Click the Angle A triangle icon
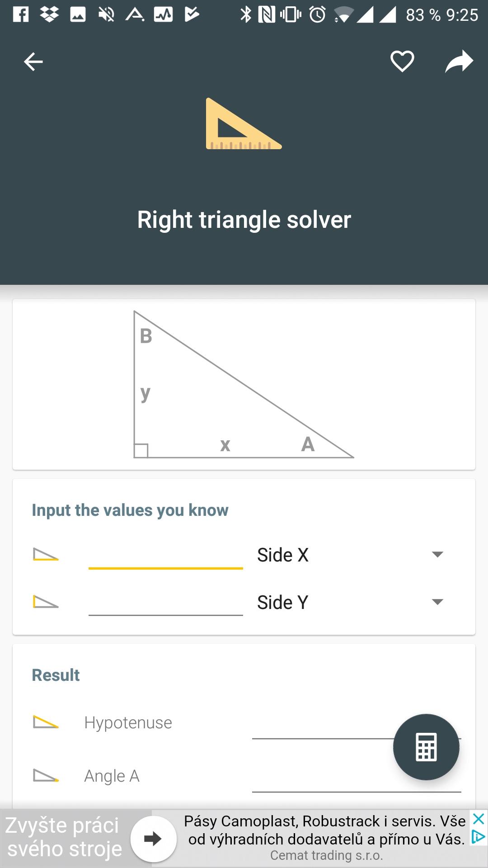The image size is (488, 868). tap(46, 775)
